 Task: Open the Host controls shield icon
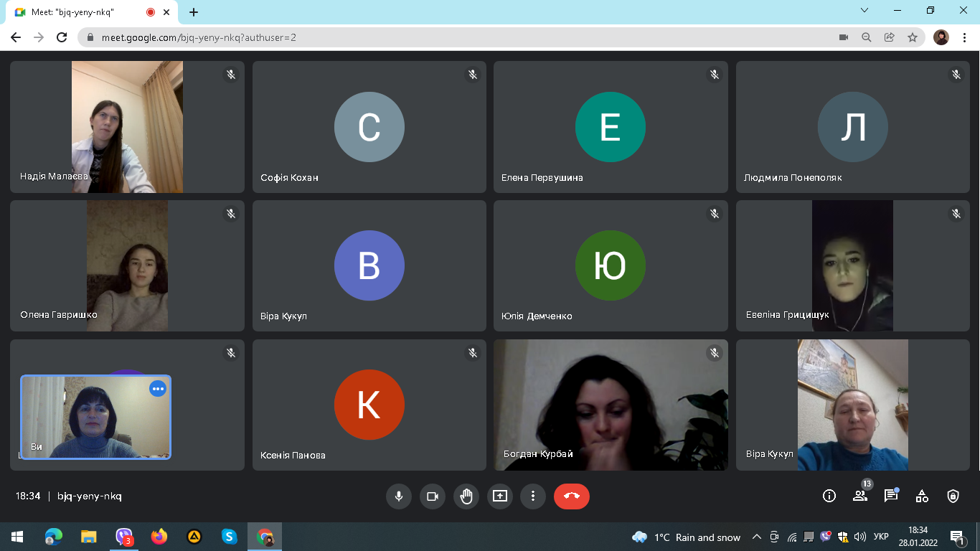[953, 496]
